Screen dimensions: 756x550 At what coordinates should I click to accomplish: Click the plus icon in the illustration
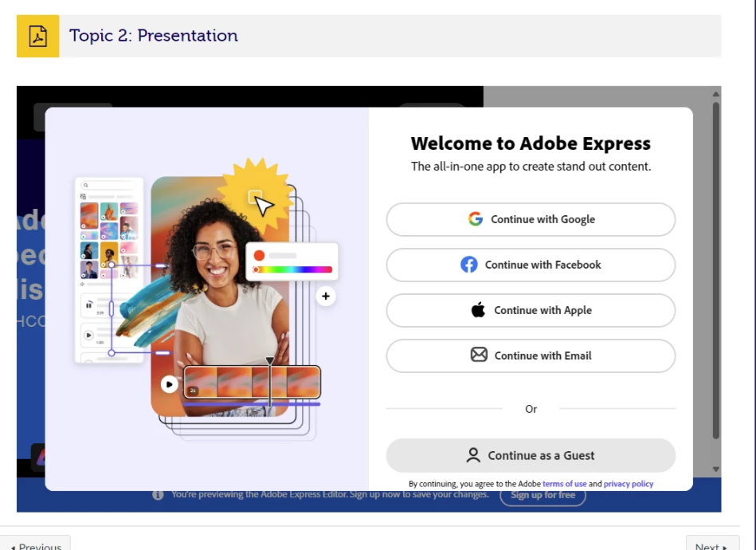[x=326, y=297]
